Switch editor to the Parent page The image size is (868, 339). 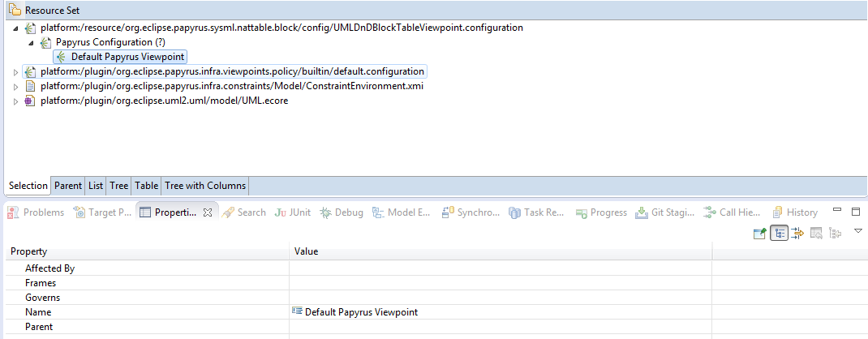[67, 185]
